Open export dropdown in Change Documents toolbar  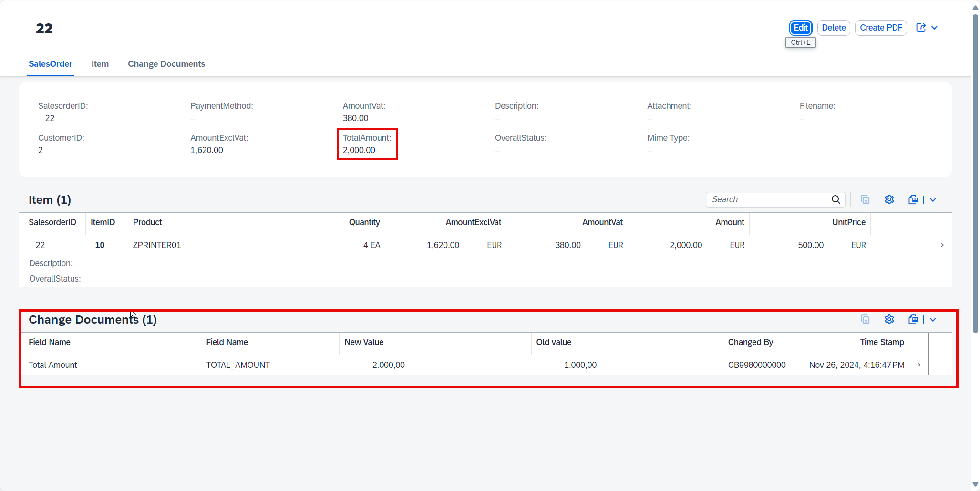point(933,320)
